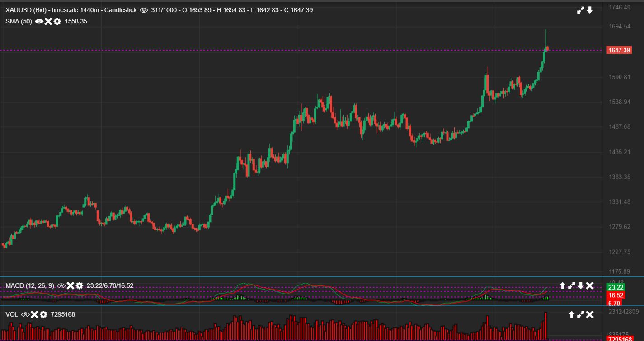Click the green 23.22 MACD value label
The image size is (644, 341).
click(x=616, y=287)
